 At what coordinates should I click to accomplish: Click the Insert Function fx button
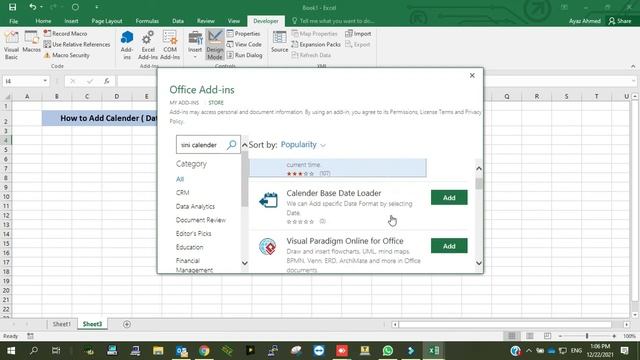click(107, 81)
